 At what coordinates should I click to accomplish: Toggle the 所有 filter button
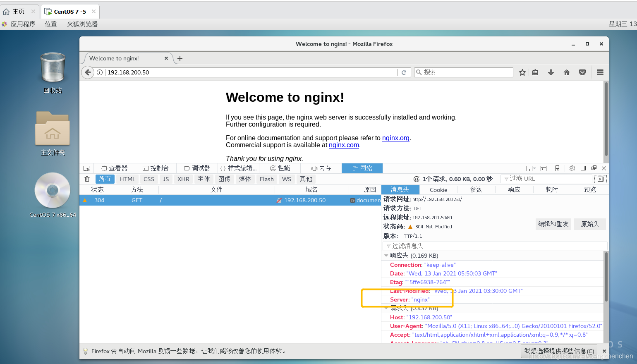pyautogui.click(x=105, y=179)
